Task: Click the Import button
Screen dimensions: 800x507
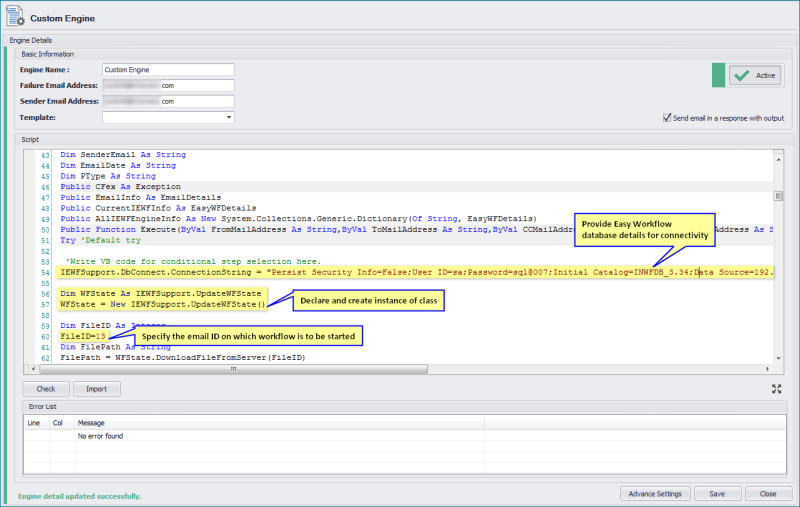Action: point(96,389)
